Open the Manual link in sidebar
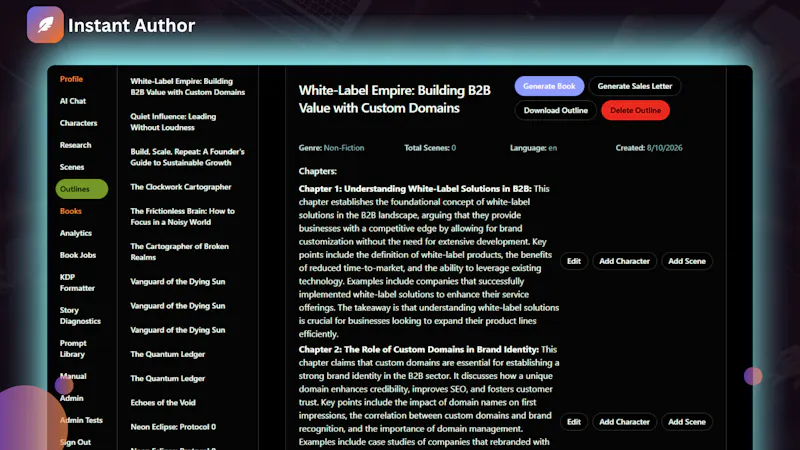 coord(73,376)
